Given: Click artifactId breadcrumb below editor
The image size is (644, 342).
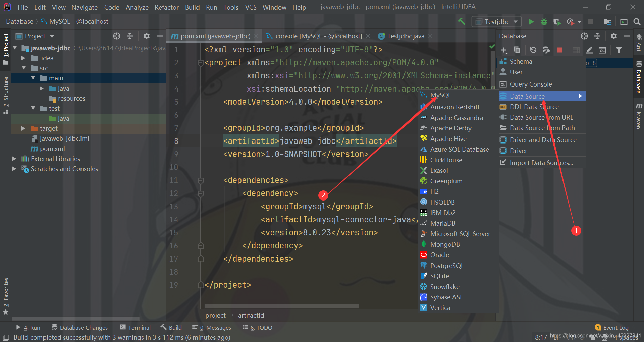Looking at the screenshot, I should click(251, 315).
